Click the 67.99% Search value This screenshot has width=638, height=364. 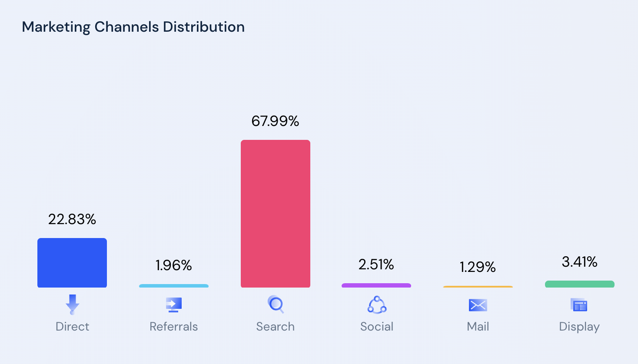click(x=275, y=121)
